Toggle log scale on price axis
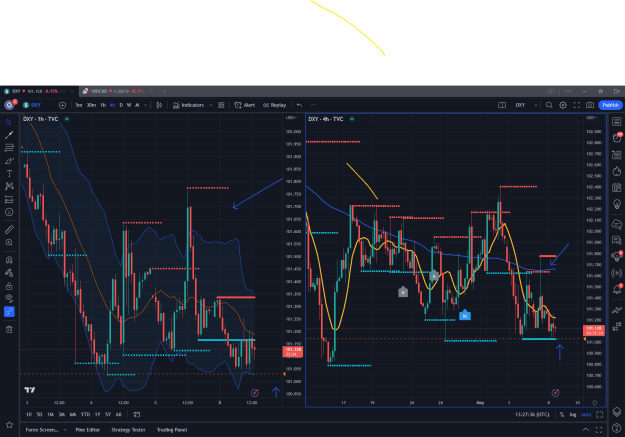This screenshot has height=437, width=625. click(x=573, y=415)
